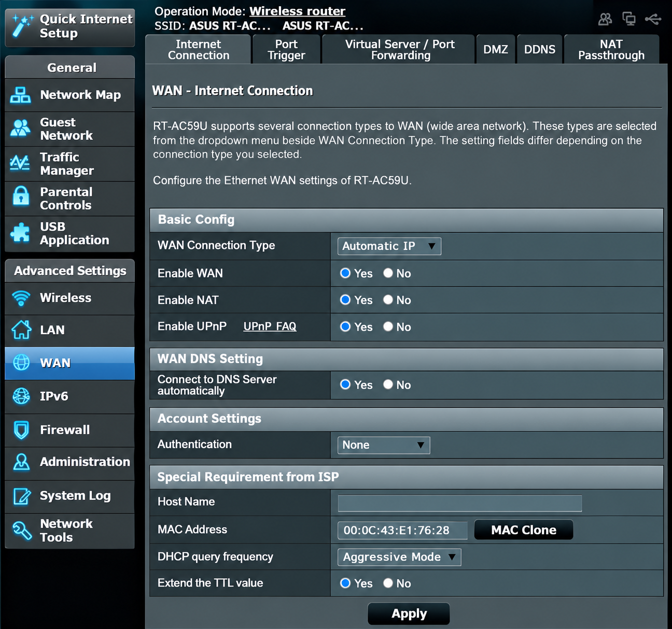Open the DHCP query frequency dropdown
Screen dimensions: 672x629
[399, 557]
